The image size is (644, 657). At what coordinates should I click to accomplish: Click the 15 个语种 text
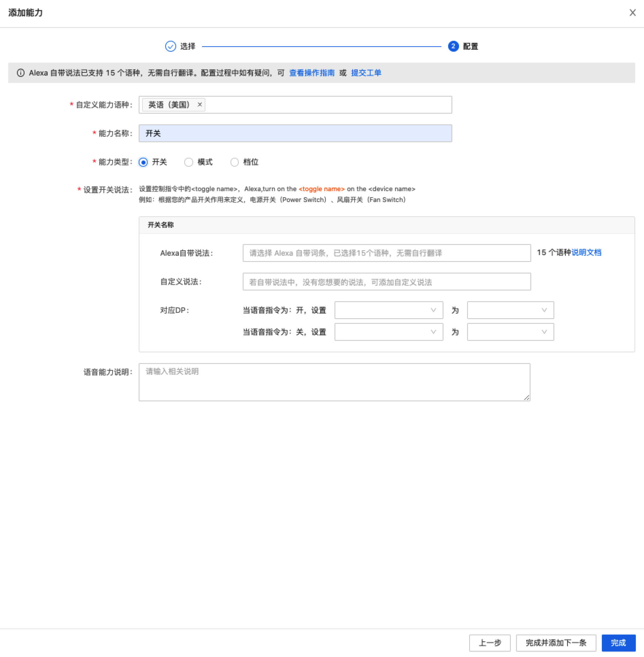pos(554,252)
